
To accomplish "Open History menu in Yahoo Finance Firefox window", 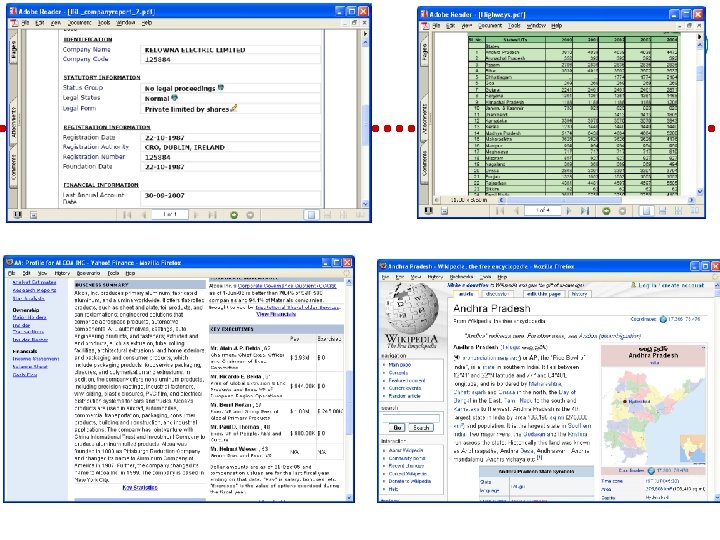I will (x=62, y=273).
